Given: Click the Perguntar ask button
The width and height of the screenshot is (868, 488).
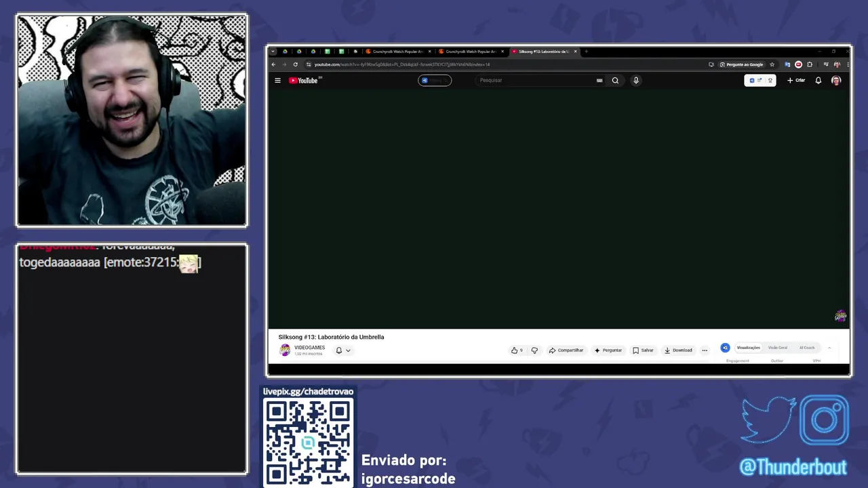Looking at the screenshot, I should tap(608, 350).
